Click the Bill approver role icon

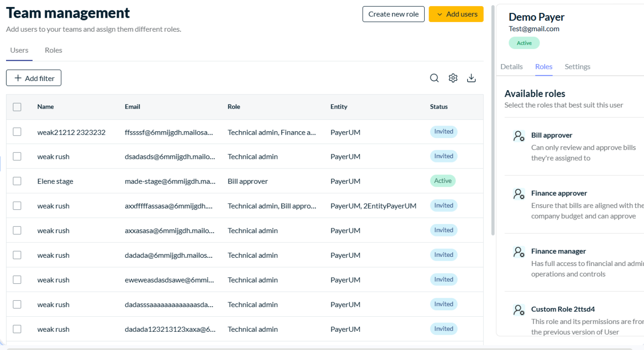[x=519, y=136]
